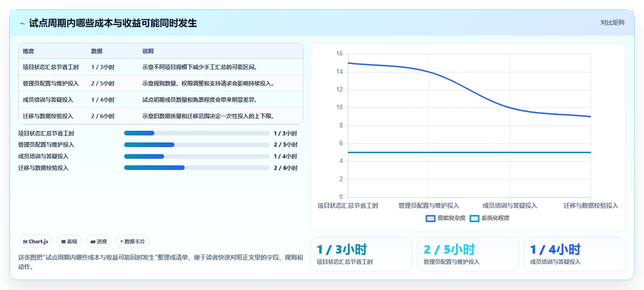Click table cell 项目状态汇总节省工时

point(51,67)
